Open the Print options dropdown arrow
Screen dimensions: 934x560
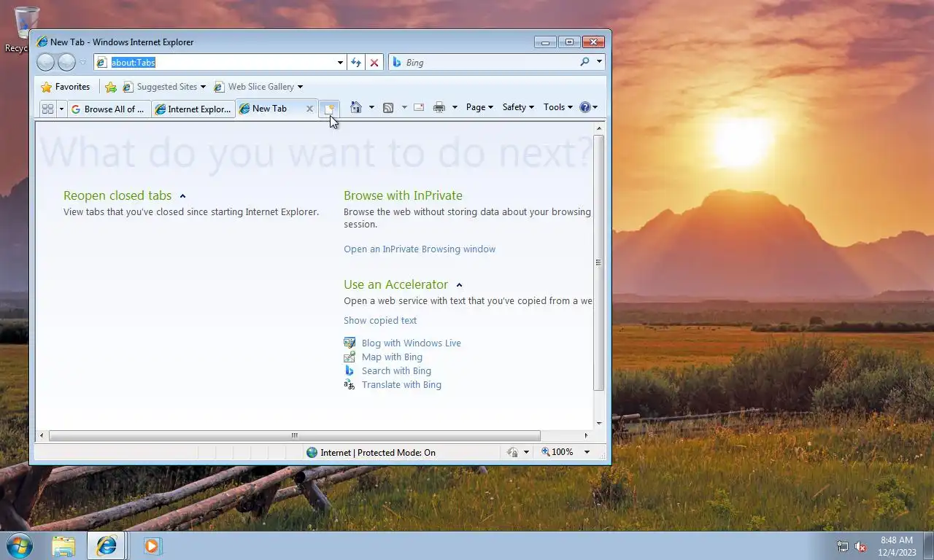pos(455,107)
